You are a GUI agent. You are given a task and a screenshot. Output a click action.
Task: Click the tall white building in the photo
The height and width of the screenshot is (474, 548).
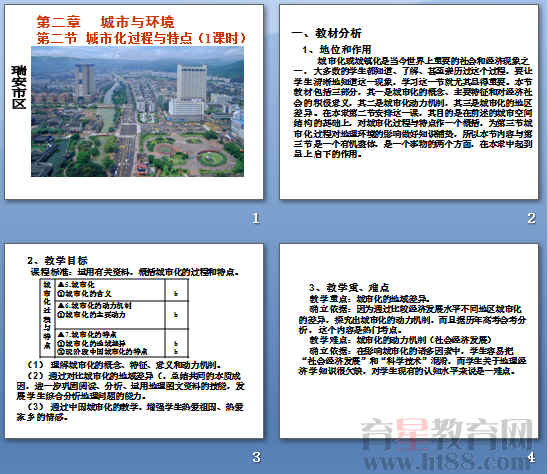[191, 83]
